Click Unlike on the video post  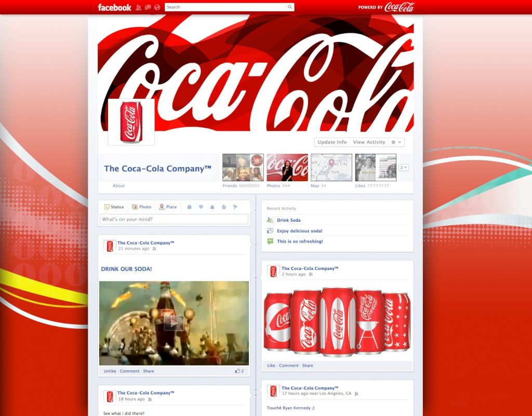(x=110, y=371)
